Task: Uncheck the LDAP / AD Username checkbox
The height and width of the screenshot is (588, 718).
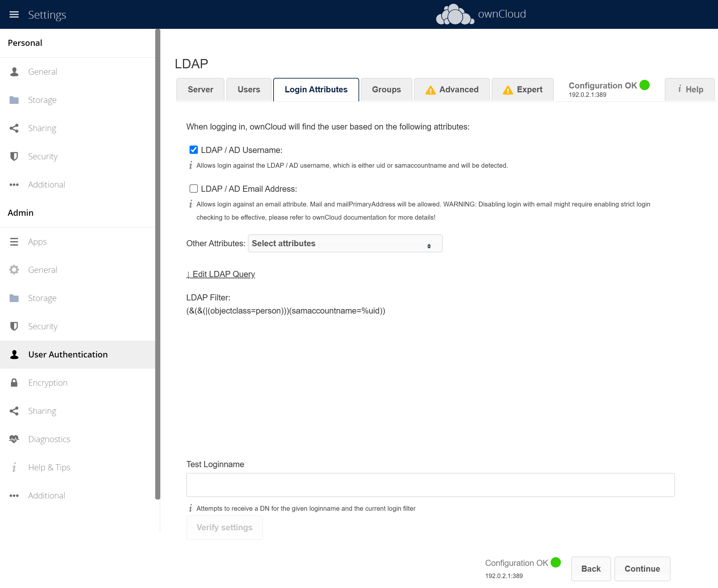Action: pos(193,150)
